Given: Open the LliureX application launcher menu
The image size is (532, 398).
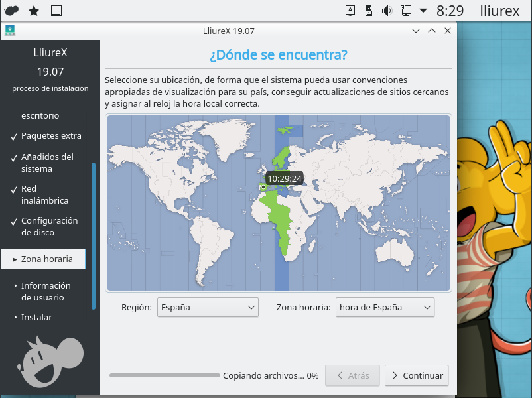Looking at the screenshot, I should click(12, 11).
